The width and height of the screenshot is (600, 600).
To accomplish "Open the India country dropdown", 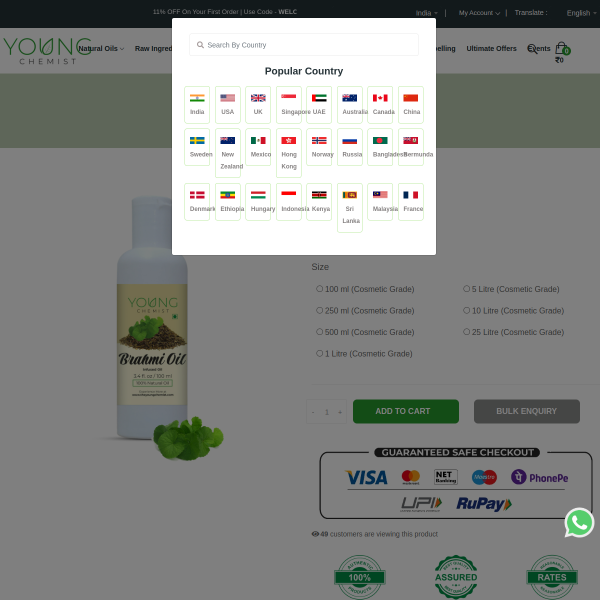I will click(427, 13).
